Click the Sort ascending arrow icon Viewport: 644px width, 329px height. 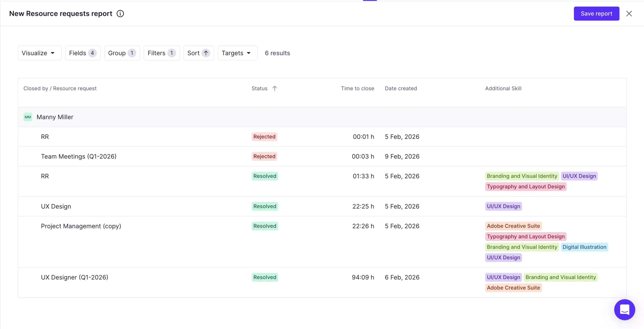pos(206,53)
